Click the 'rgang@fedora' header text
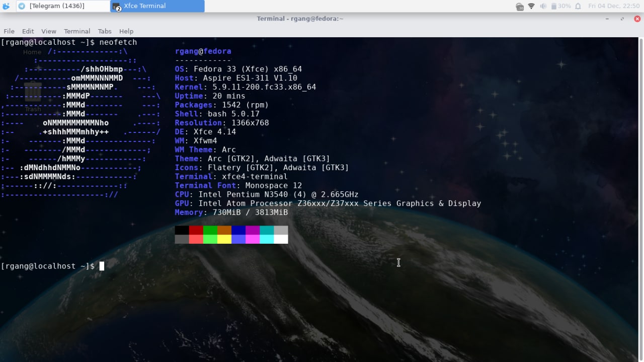Screen dimensions: 644x362 coord(203,51)
